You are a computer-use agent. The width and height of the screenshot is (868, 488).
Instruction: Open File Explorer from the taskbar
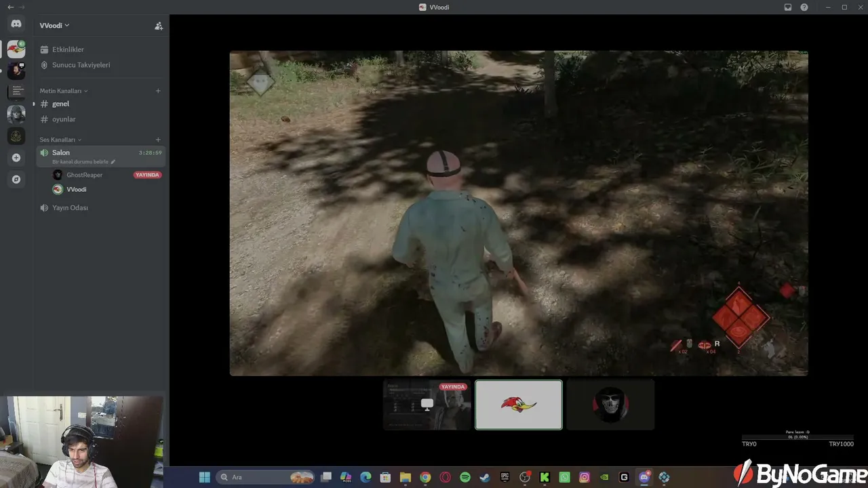(x=406, y=477)
